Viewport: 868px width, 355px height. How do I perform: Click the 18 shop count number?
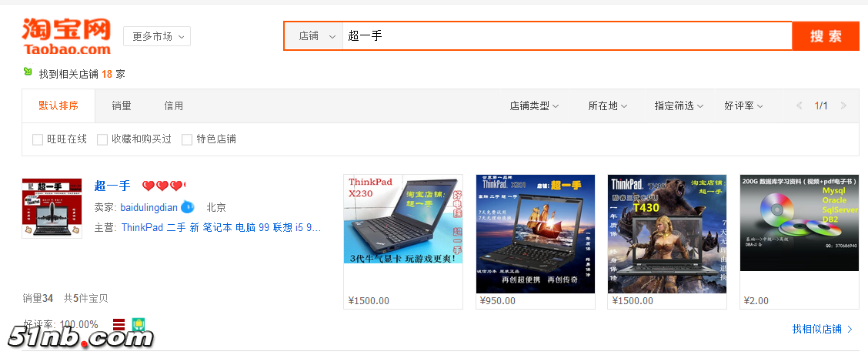[107, 74]
